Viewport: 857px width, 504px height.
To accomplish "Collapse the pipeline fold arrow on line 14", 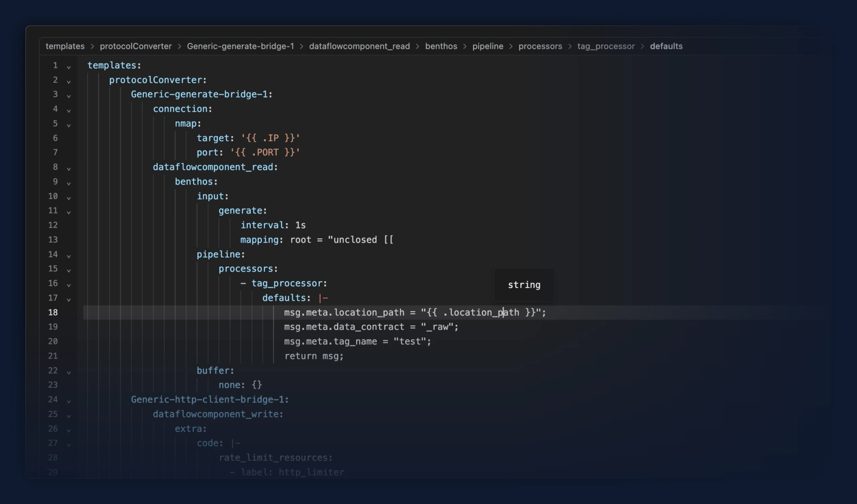I will pos(69,256).
